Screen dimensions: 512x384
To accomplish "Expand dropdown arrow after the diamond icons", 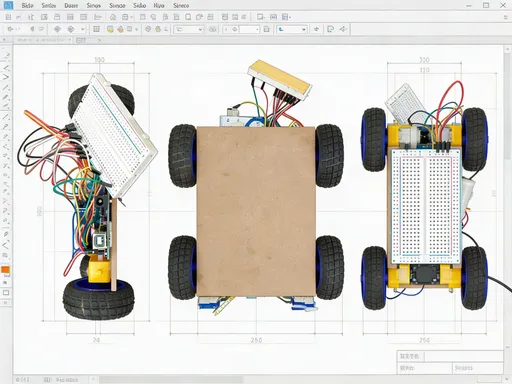I will click(x=83, y=29).
